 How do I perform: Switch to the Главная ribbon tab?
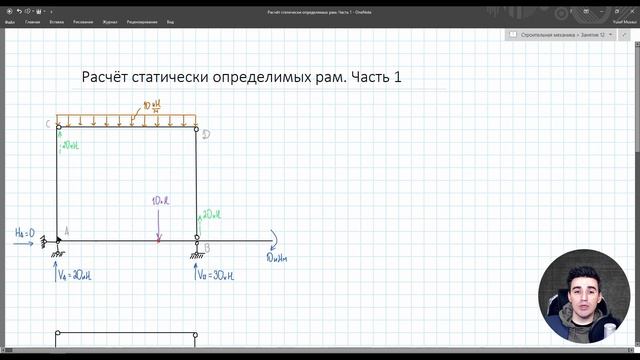(x=33, y=22)
